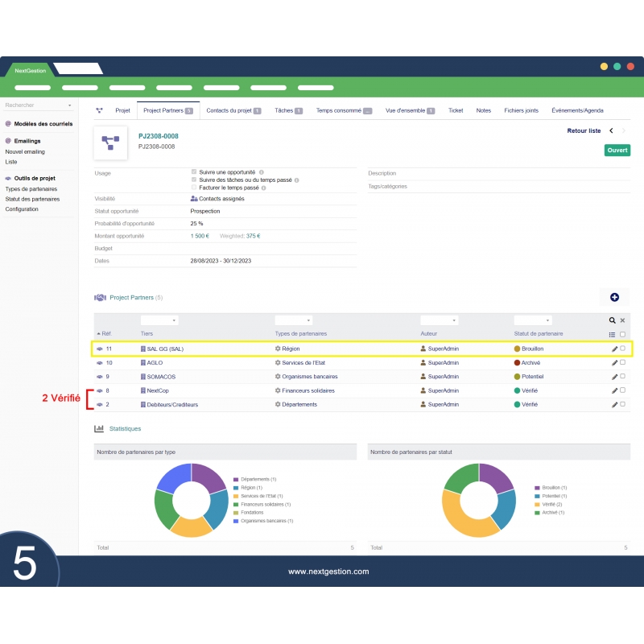Preview the SAL GG (SAL) row via its eye icon
Screen dimensions: 644x644
pos(99,349)
